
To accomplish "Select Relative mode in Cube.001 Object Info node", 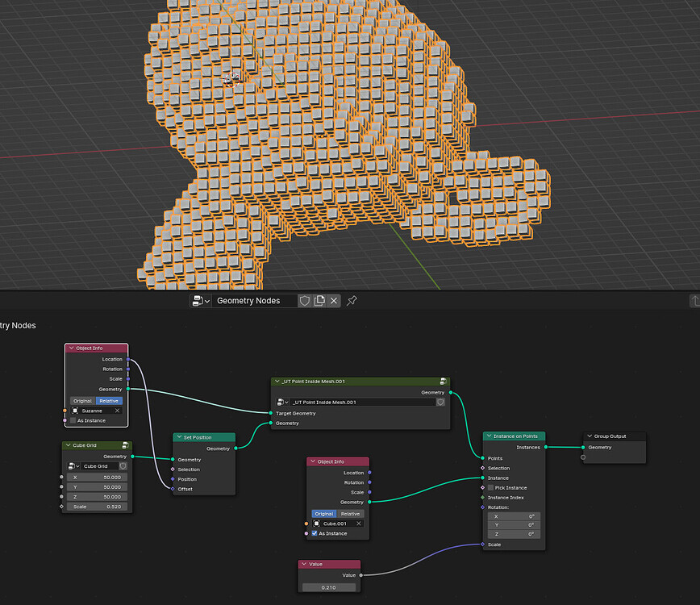I will coord(351,514).
